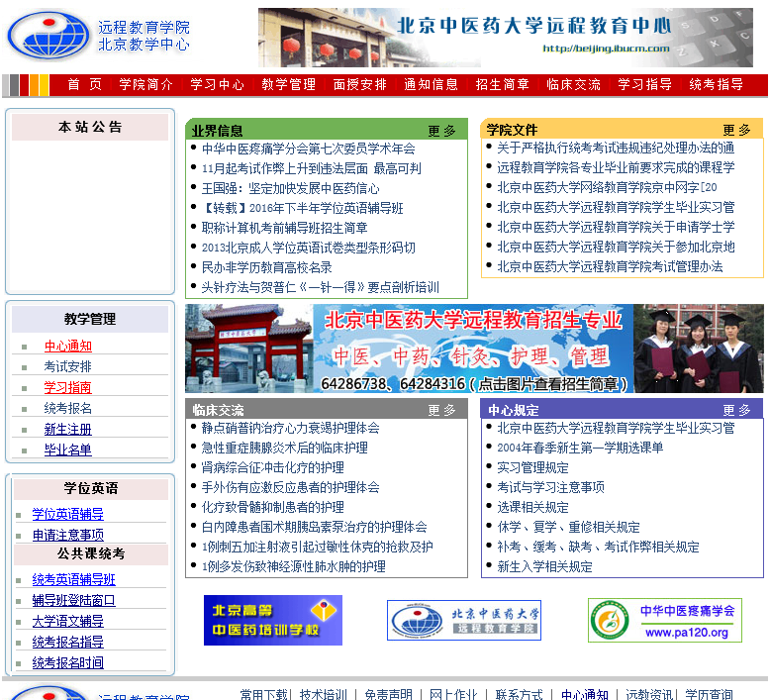Open 休学、复学、重修相关规定 link

click(569, 527)
